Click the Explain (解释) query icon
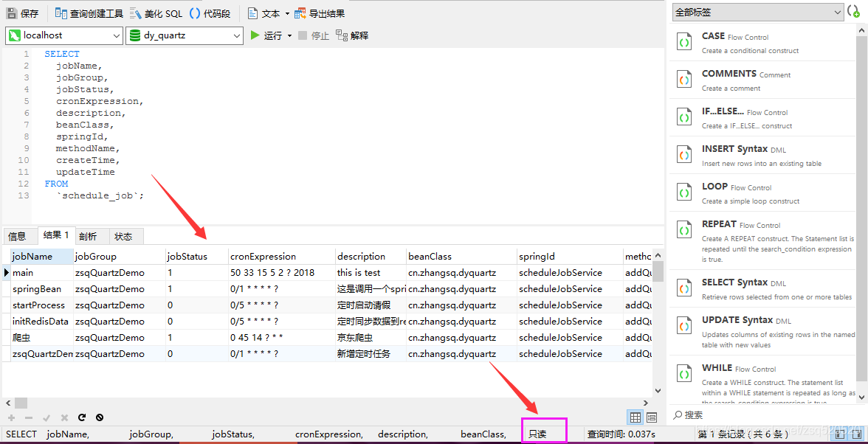 (x=352, y=35)
